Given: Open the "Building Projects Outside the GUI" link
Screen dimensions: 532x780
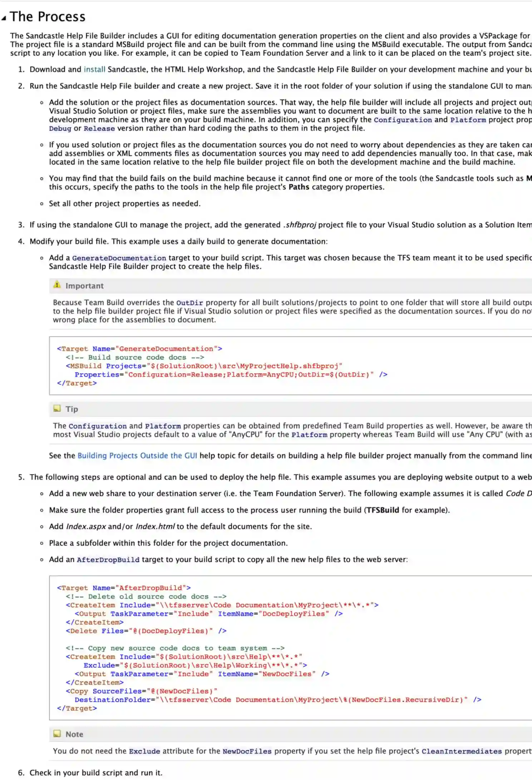Looking at the screenshot, I should coord(137,455).
